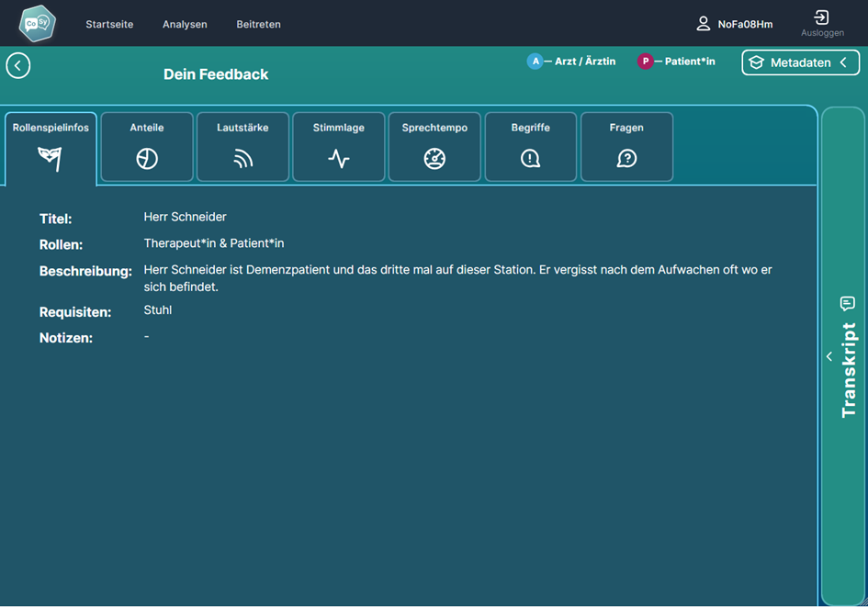
Task: Open the Transkript side panel label
Action: [848, 369]
